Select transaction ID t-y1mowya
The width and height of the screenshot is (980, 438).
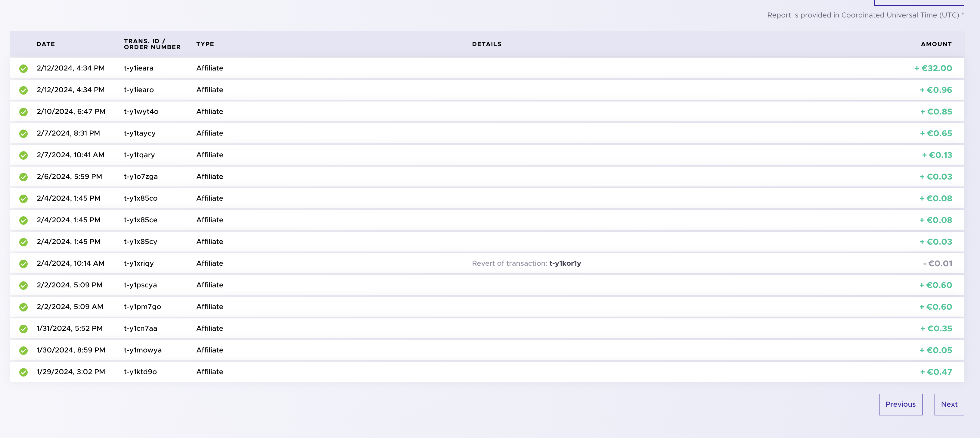pos(143,350)
